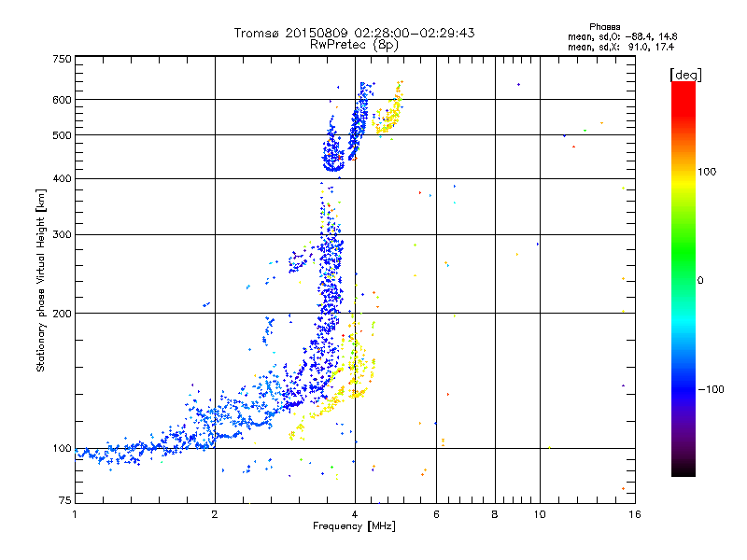Click the "Frequency [MHz]" axis label
The width and height of the screenshot is (747, 560).
click(x=354, y=526)
